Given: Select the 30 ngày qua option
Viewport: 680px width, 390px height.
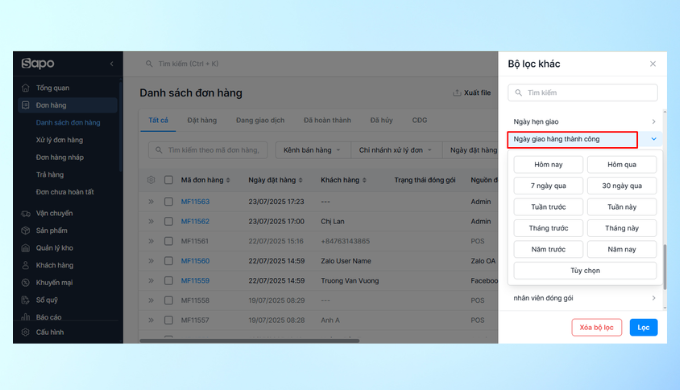Looking at the screenshot, I should (x=621, y=186).
